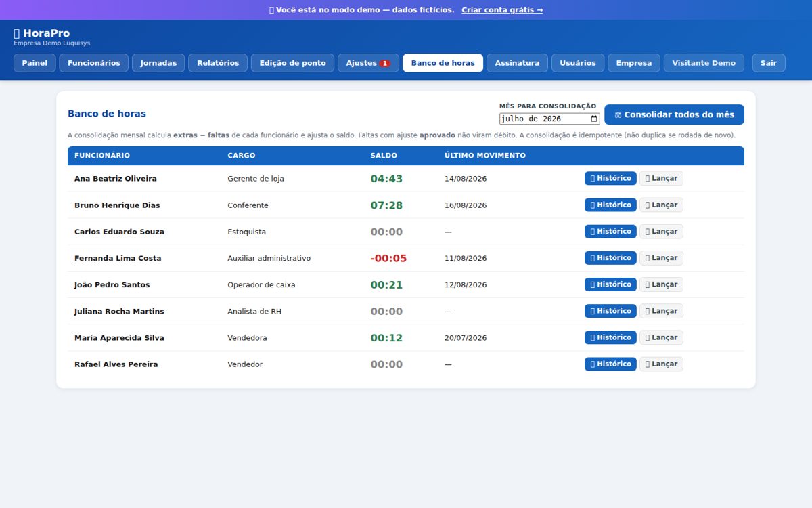Click Lançar for Fernanda Lima Costa
Image resolution: width=812 pixels, height=508 pixels.
(661, 257)
